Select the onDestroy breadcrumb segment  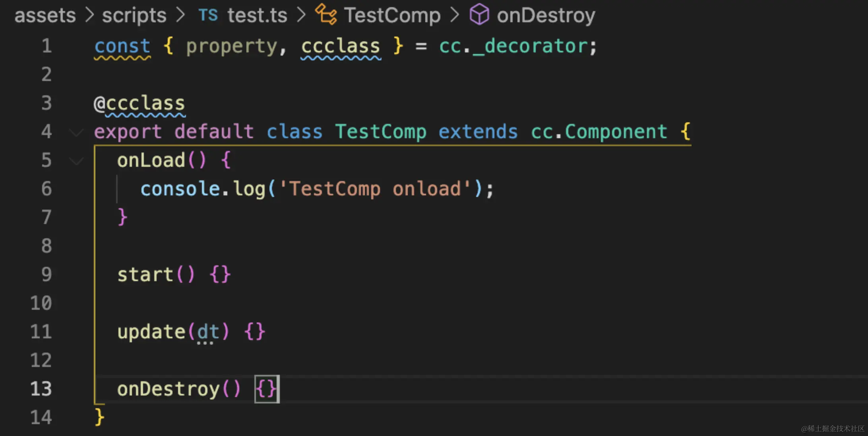tap(546, 15)
